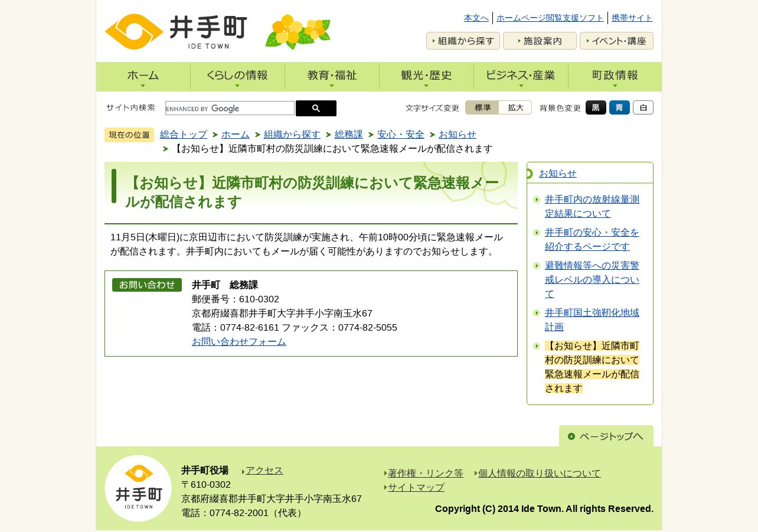Click the page title heading about 緊急速報メール

pos(312,192)
